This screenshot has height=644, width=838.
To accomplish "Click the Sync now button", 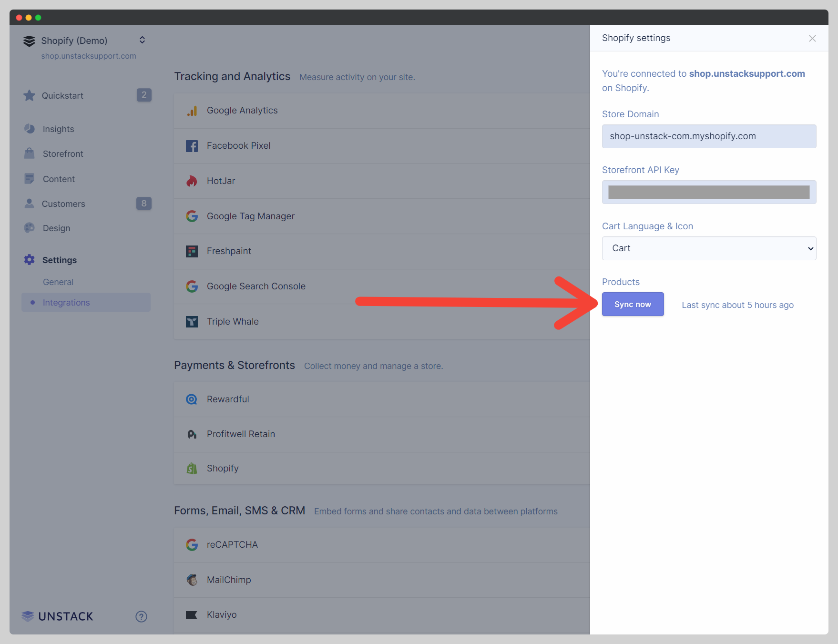I will 633,304.
